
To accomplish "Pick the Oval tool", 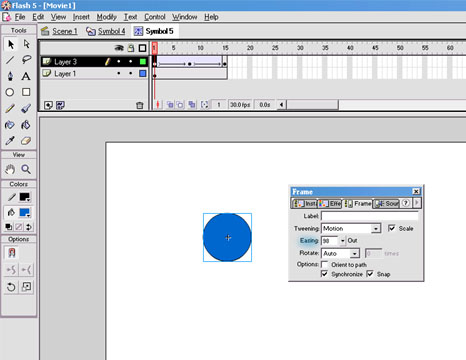I will click(10, 92).
